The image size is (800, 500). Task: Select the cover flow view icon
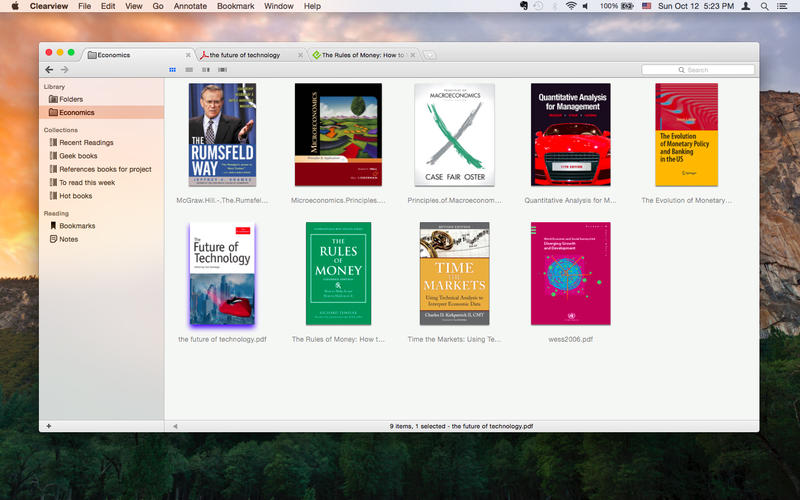pyautogui.click(x=222, y=70)
